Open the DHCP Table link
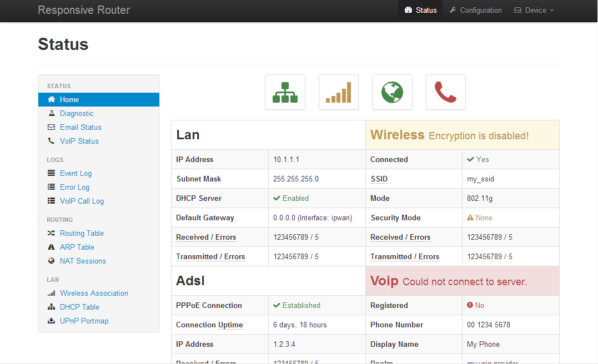 (x=79, y=307)
